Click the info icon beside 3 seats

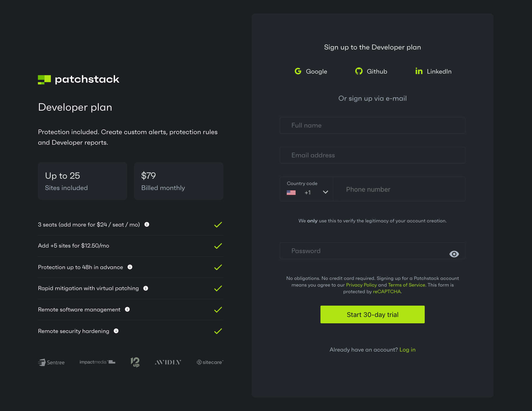(147, 224)
